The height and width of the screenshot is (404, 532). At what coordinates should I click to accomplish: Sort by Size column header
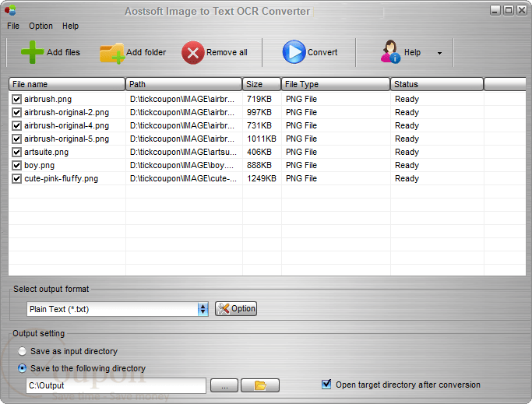(262, 84)
